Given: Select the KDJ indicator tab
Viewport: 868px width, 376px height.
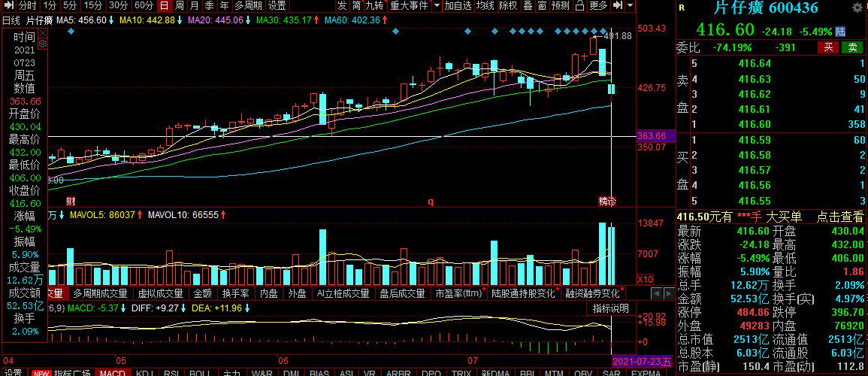Looking at the screenshot, I should click(144, 373).
